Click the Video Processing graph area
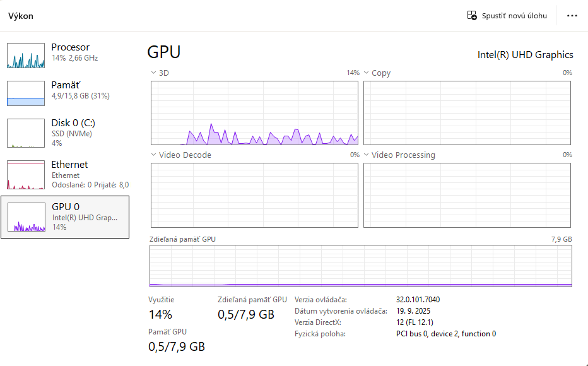This screenshot has height=366, width=588. tap(467, 195)
